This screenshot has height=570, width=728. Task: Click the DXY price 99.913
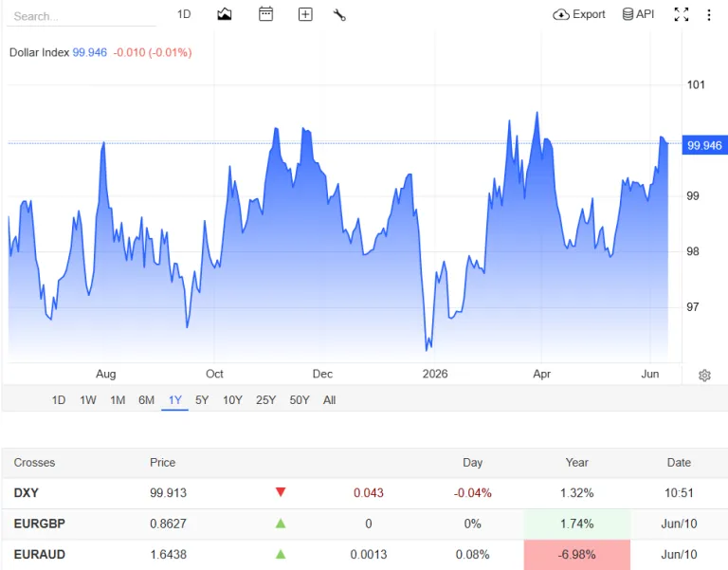pyautogui.click(x=168, y=493)
